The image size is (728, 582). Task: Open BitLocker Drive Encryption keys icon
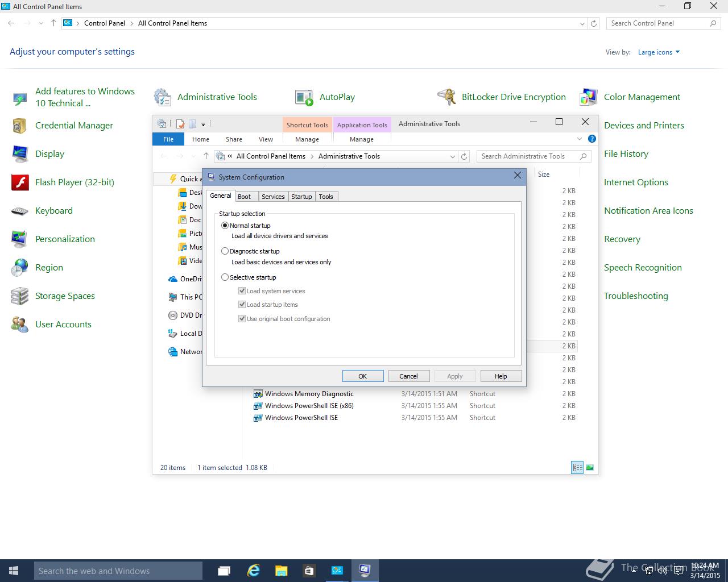pos(446,97)
